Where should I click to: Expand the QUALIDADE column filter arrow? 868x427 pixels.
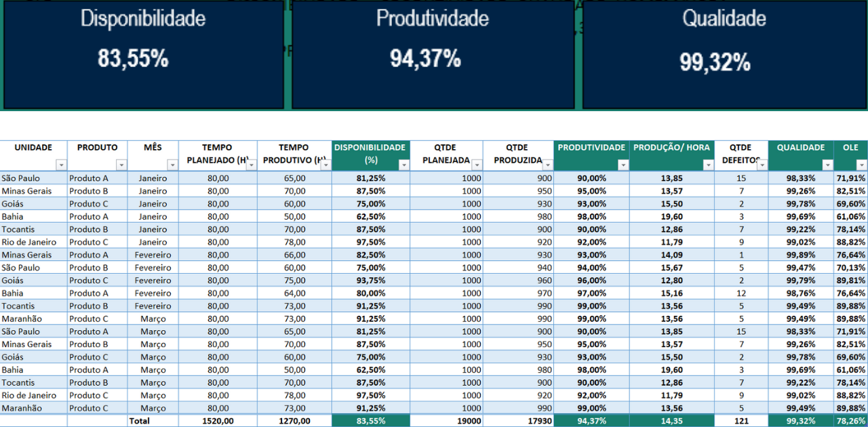coord(827,165)
